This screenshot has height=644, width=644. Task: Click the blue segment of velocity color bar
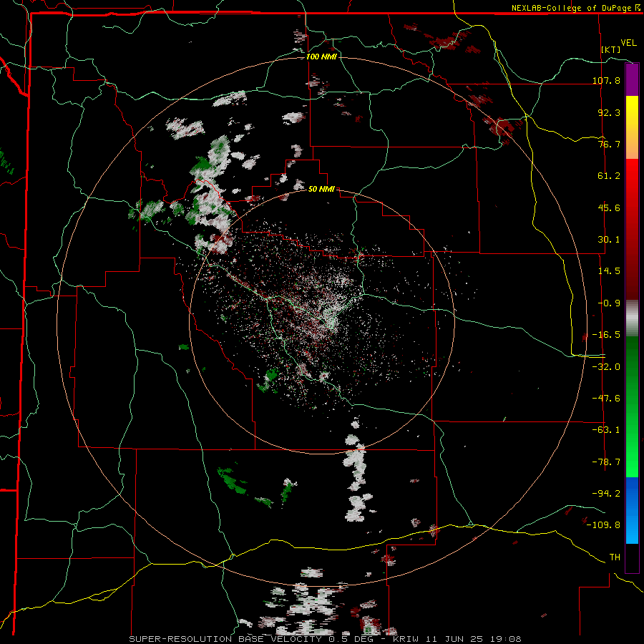click(x=632, y=510)
